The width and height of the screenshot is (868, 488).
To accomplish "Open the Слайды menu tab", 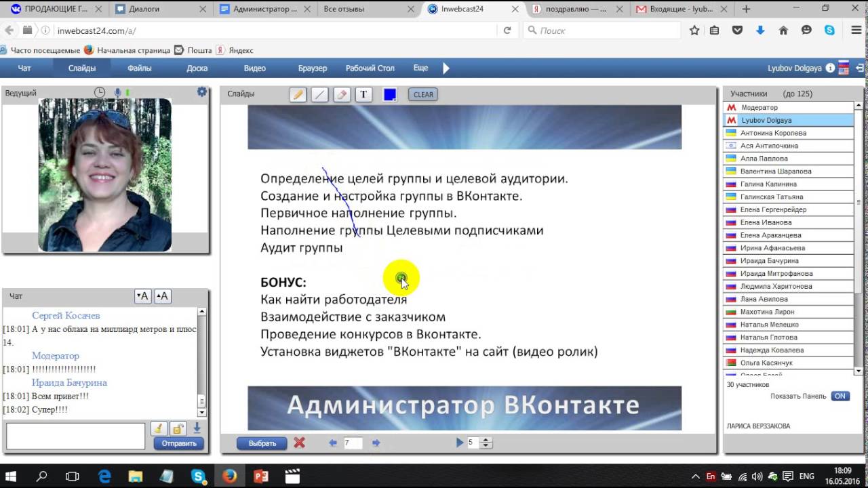I will [82, 68].
